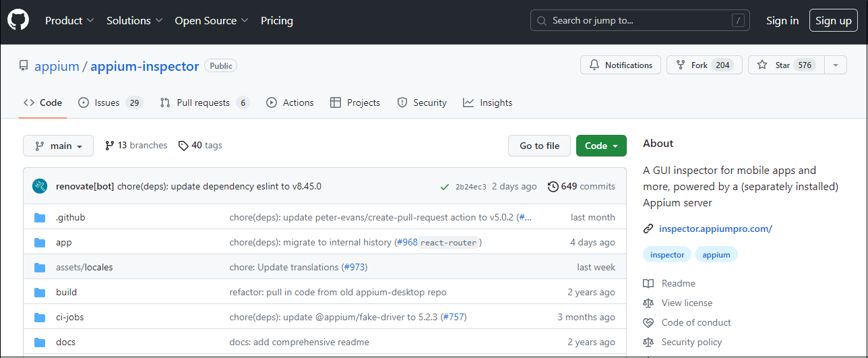
Task: Fork the repository with Fork button
Action: coord(704,65)
